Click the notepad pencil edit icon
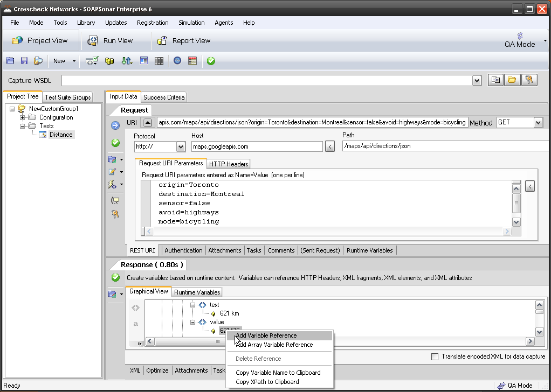This screenshot has width=551, height=392. point(112,172)
